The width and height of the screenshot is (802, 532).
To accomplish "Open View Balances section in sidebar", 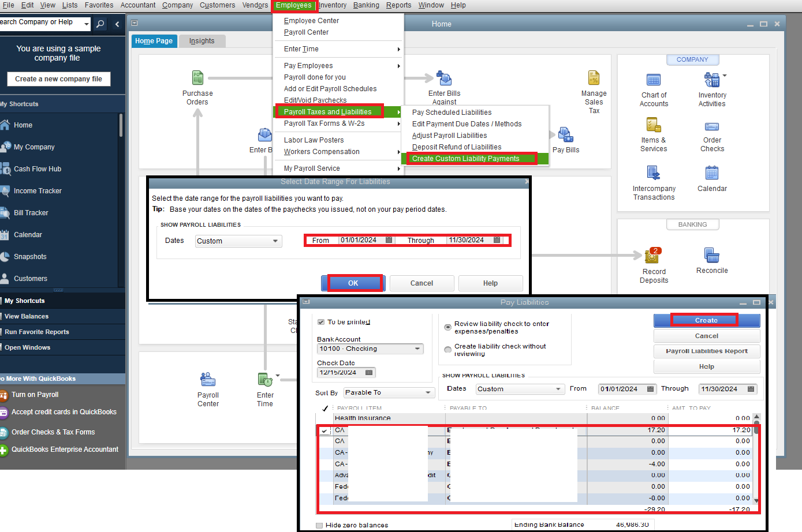I will (x=27, y=316).
